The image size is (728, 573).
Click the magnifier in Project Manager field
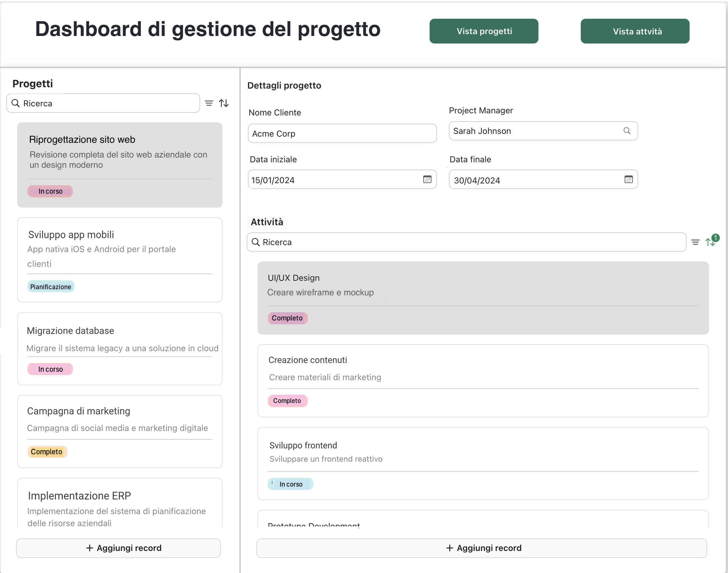tap(627, 131)
